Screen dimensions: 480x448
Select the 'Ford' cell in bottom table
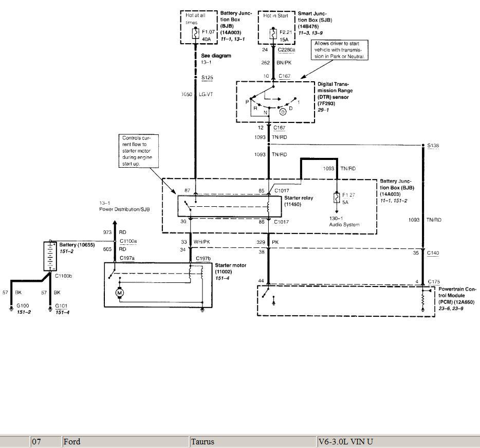pyautogui.click(x=125, y=441)
